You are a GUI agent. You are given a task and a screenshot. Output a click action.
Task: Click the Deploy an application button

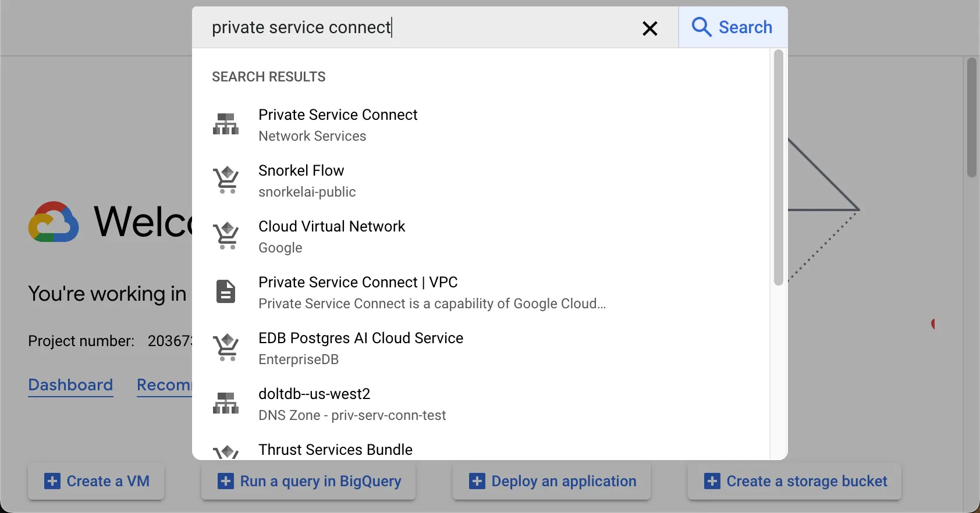[552, 482]
